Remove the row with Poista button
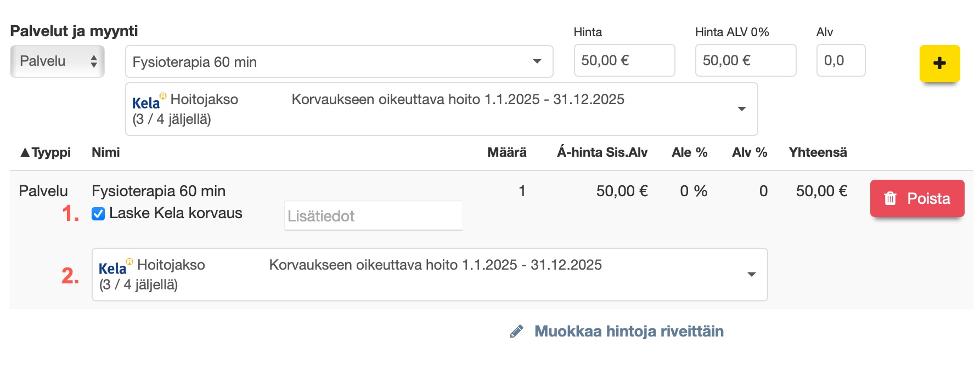This screenshot has height=365, width=980. (x=917, y=198)
